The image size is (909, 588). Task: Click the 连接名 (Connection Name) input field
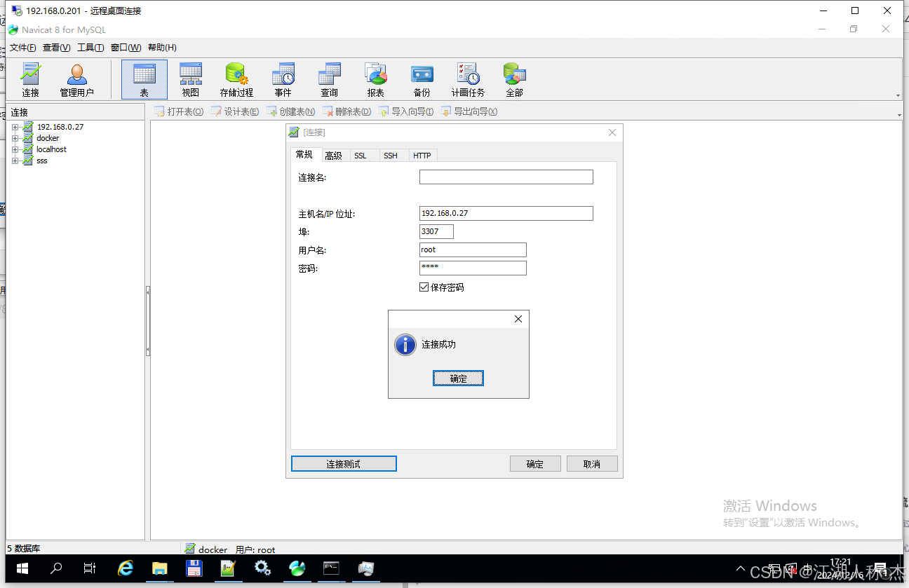coord(506,177)
